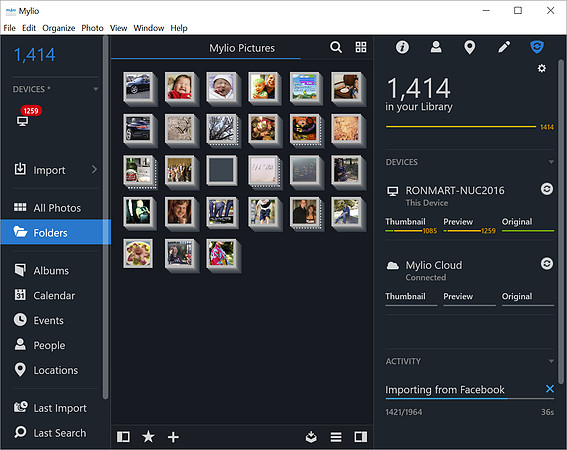Image resolution: width=567 pixels, height=450 pixels.
Task: Click the right panel scrollbar
Action: 561,221
